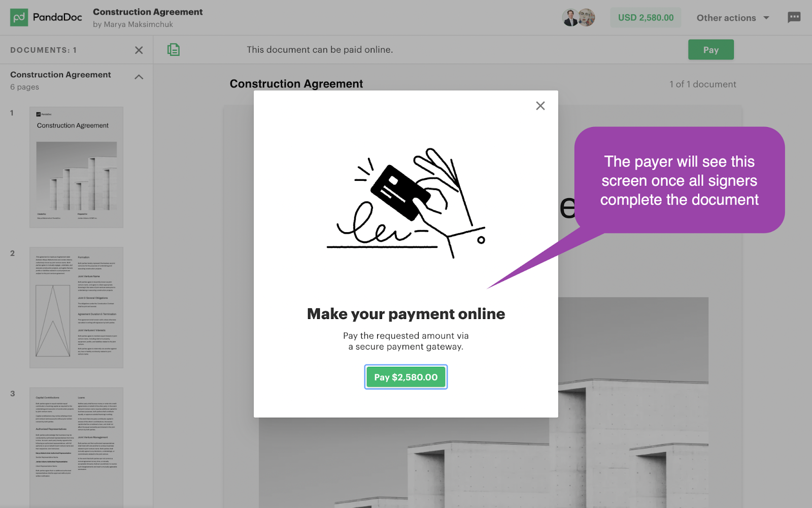The image size is (812, 508).
Task: Click the Construction Agreement sidebar entry
Action: coord(60,75)
